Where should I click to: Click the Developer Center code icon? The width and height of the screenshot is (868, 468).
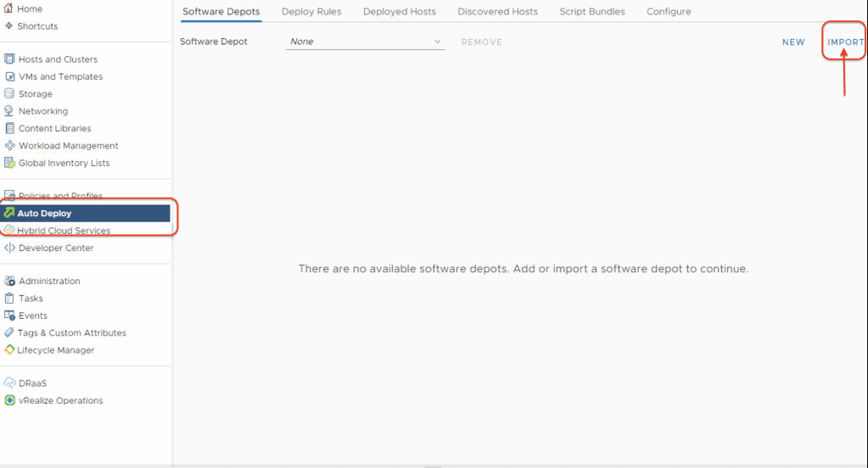(9, 248)
